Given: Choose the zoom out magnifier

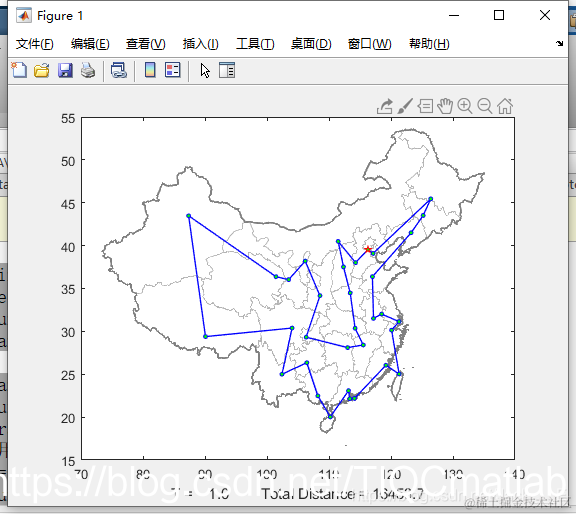Looking at the screenshot, I should coord(485,106).
